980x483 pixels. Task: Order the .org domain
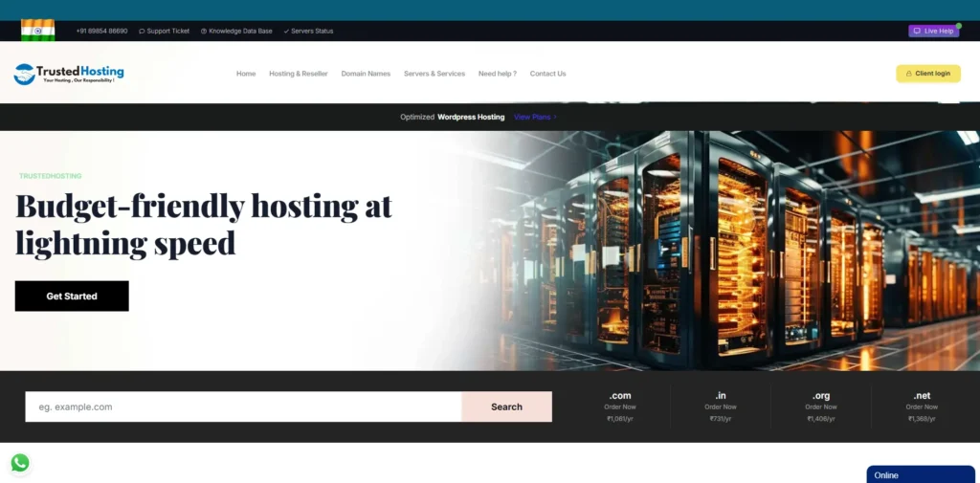(821, 406)
